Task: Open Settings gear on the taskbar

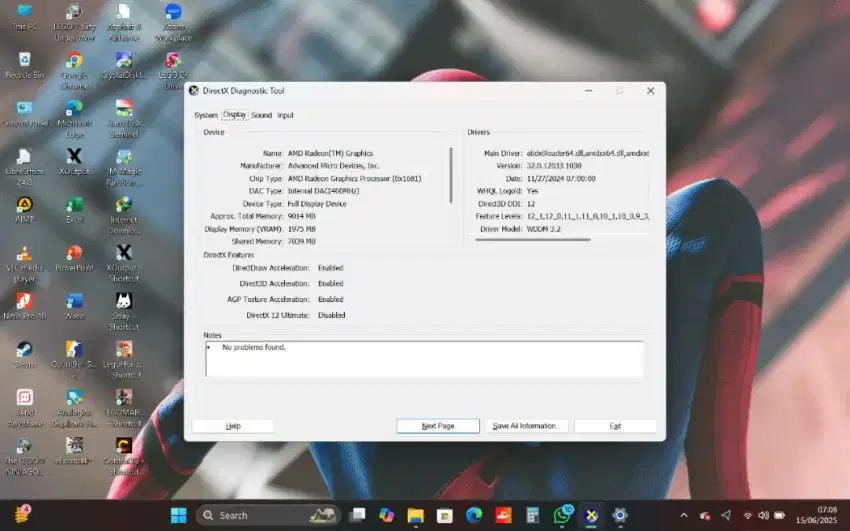Action: click(620, 515)
